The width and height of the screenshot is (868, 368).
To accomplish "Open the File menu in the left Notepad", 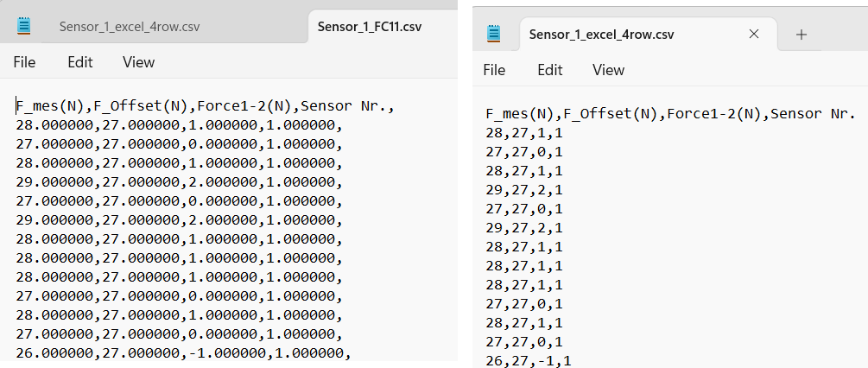I will (24, 62).
